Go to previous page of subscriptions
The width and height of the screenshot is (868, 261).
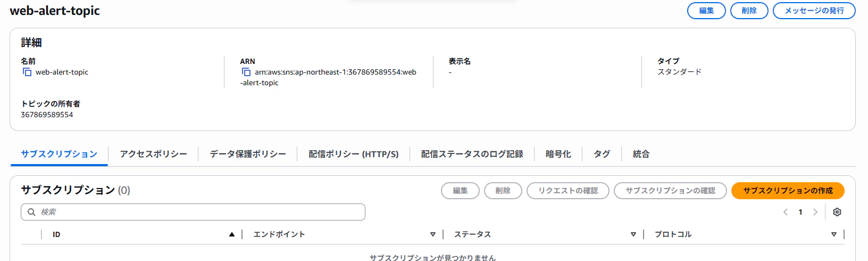tap(786, 212)
